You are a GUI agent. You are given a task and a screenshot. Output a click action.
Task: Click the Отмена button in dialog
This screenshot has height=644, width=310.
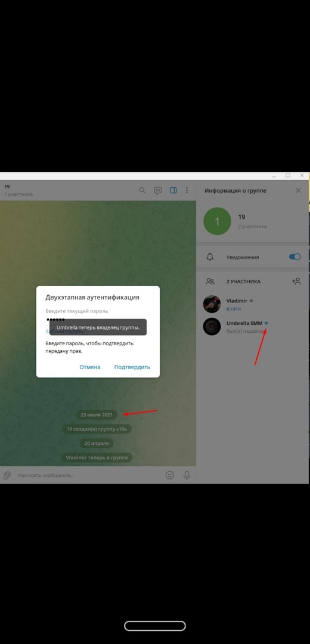(x=90, y=367)
